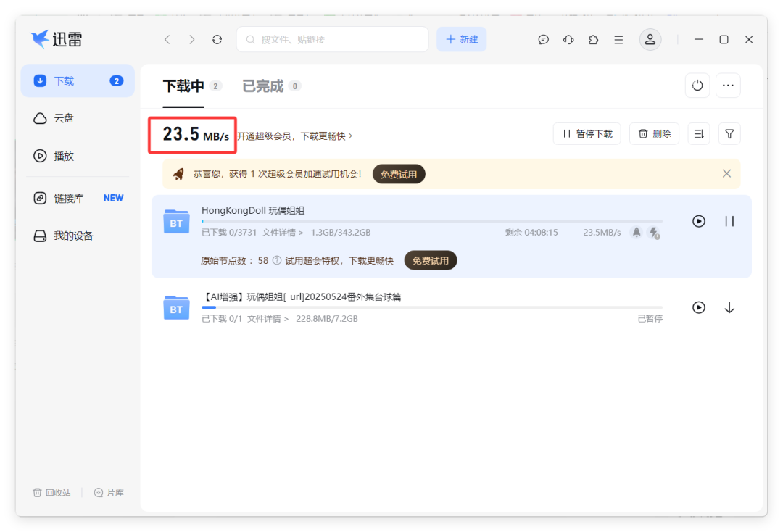Select 下载 in the sidebar
This screenshot has width=783, height=532.
click(x=78, y=81)
